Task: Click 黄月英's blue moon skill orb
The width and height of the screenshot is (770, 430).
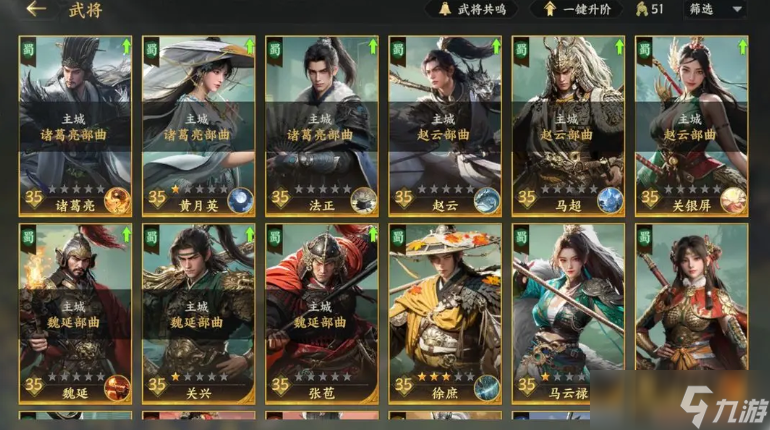Action: point(241,200)
